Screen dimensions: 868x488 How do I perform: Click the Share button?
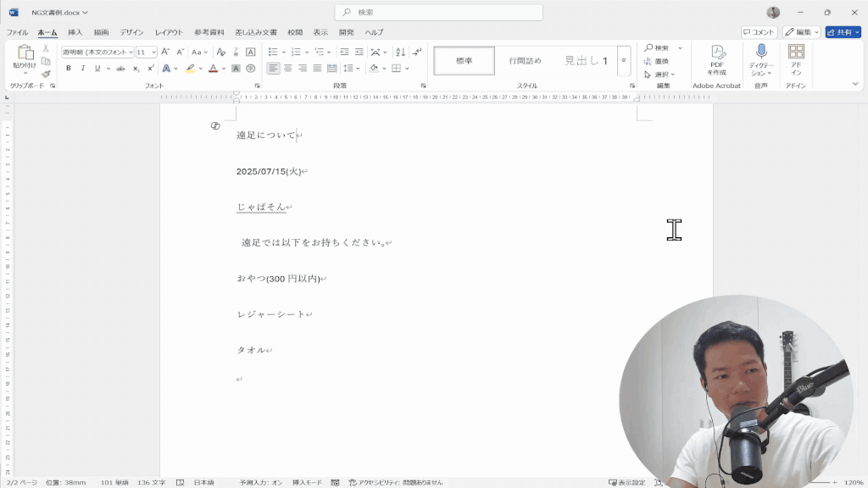[843, 32]
